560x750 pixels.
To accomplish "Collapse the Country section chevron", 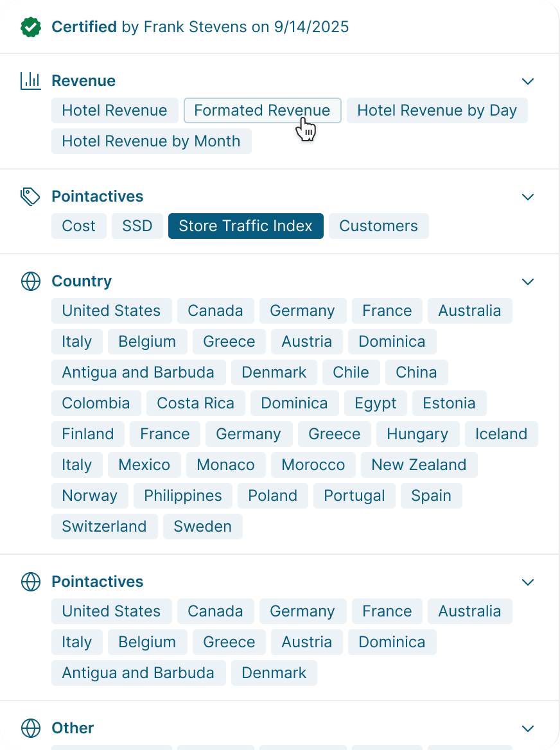I will click(528, 282).
